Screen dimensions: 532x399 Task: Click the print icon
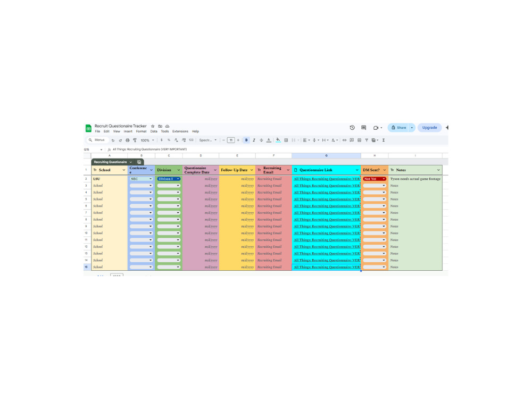[128, 140]
